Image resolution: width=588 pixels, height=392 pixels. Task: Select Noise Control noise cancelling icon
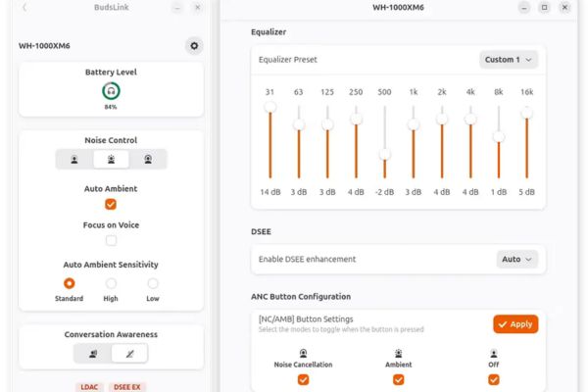coord(148,160)
